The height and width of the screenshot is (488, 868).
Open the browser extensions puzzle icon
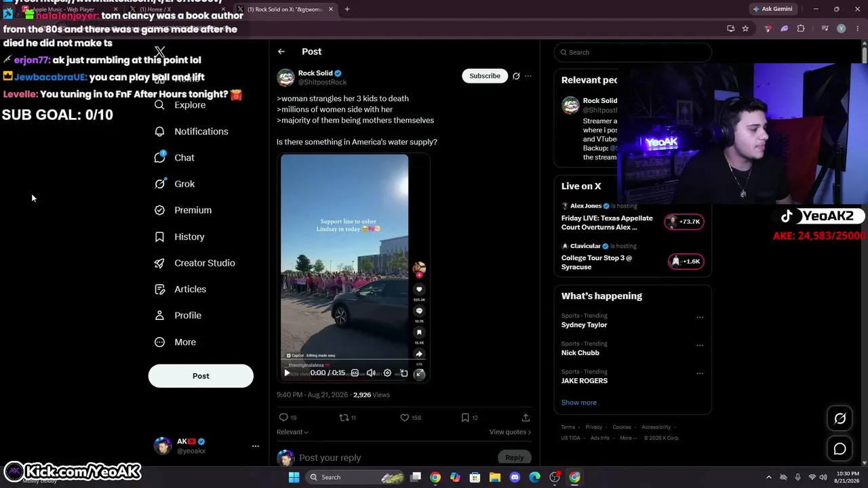click(801, 28)
